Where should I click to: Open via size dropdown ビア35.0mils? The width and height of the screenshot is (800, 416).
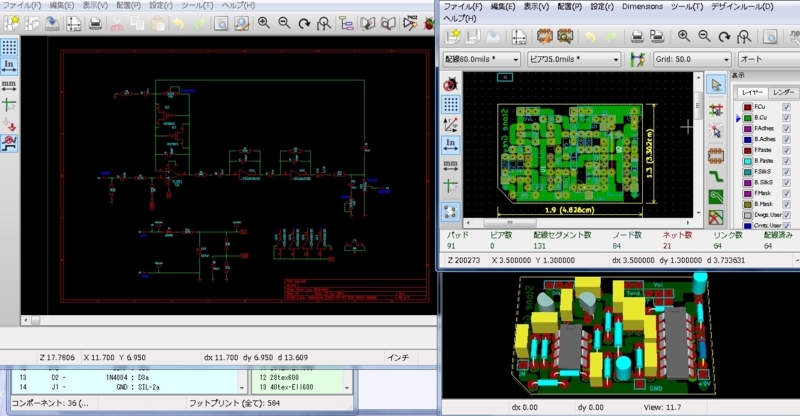[574, 59]
